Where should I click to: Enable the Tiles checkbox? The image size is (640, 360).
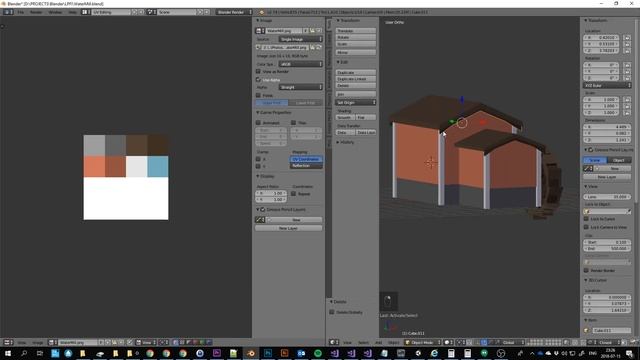(x=293, y=122)
